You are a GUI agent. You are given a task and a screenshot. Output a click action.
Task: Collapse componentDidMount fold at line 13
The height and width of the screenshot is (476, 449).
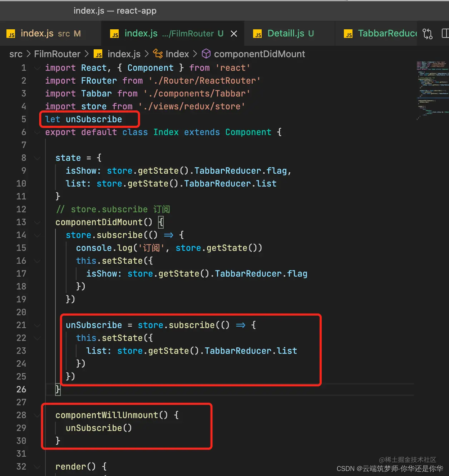pos(37,222)
